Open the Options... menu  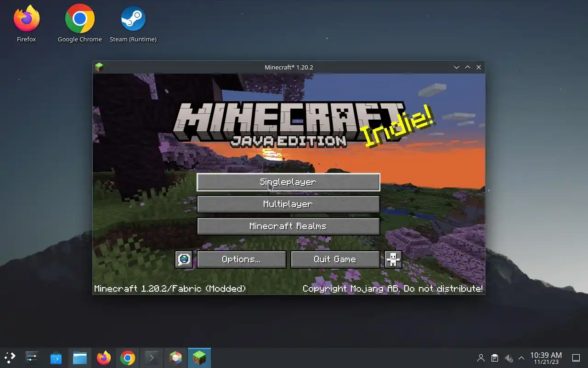(242, 259)
